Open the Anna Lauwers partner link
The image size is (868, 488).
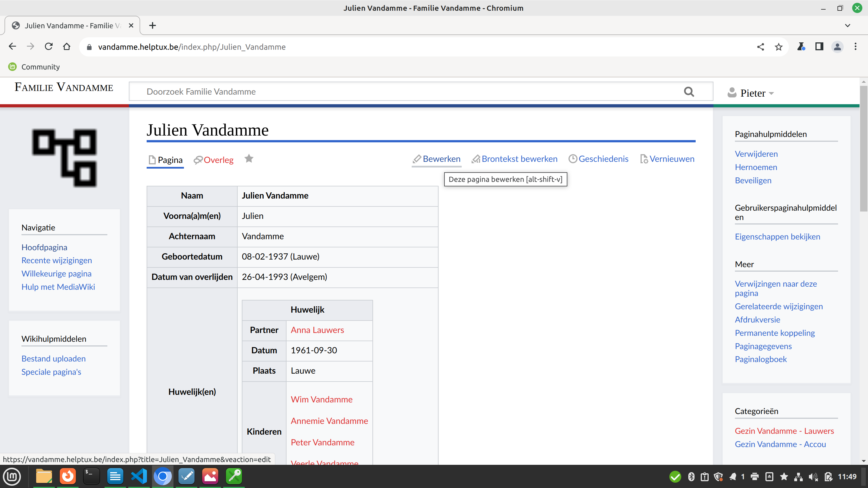pos(317,330)
